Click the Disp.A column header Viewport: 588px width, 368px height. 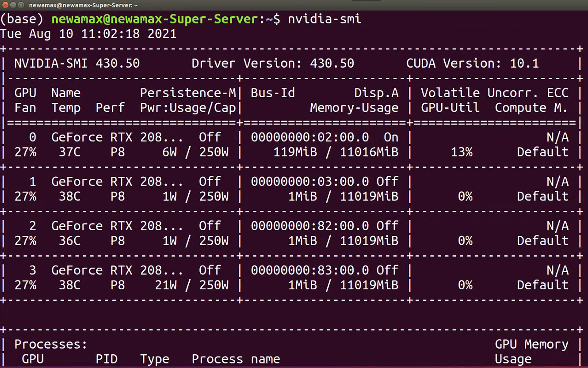click(x=376, y=93)
